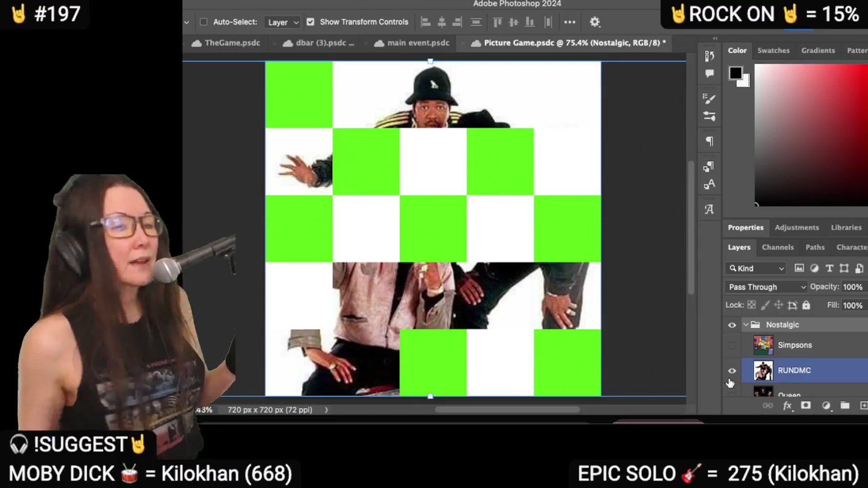Expand collapsed panels with double arrow
Screen dimensions: 868x488
(715, 39)
